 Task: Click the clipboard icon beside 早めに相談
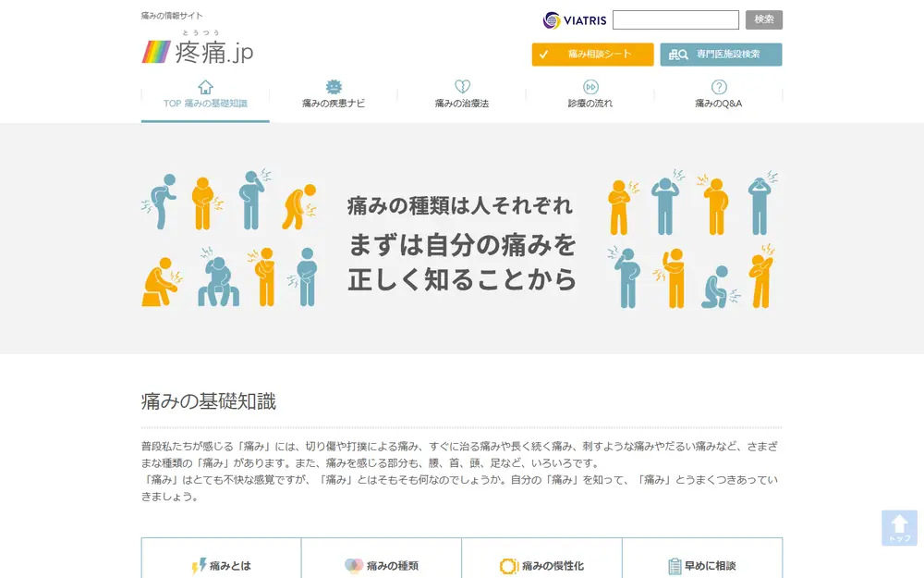pyautogui.click(x=675, y=566)
